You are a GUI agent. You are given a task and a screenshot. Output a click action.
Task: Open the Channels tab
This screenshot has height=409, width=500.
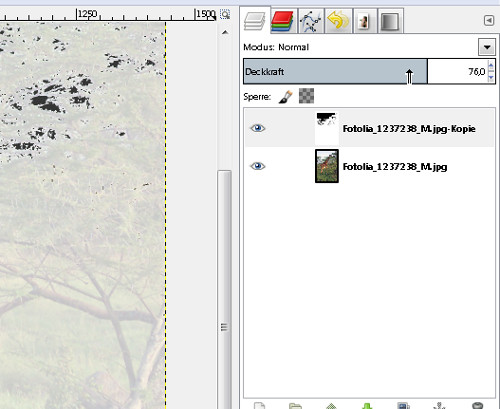click(x=282, y=21)
